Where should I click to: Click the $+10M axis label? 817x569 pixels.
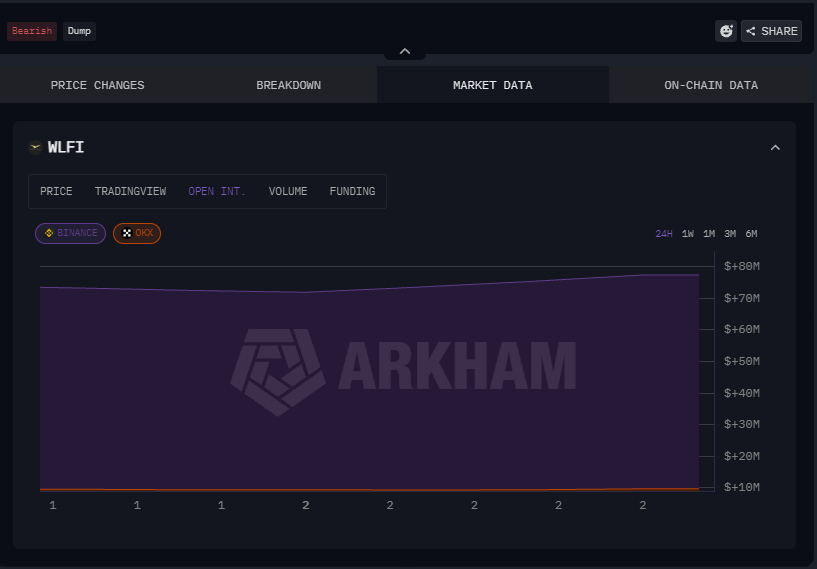[x=741, y=487]
